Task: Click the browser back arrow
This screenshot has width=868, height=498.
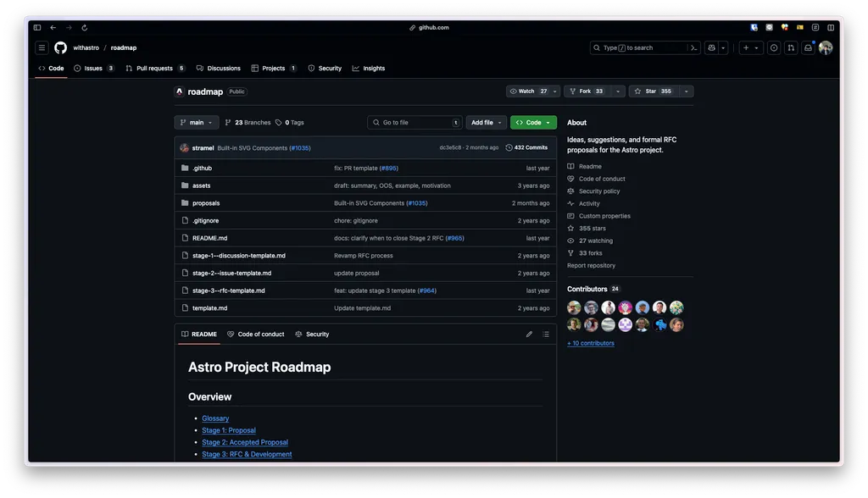Action: tap(53, 27)
